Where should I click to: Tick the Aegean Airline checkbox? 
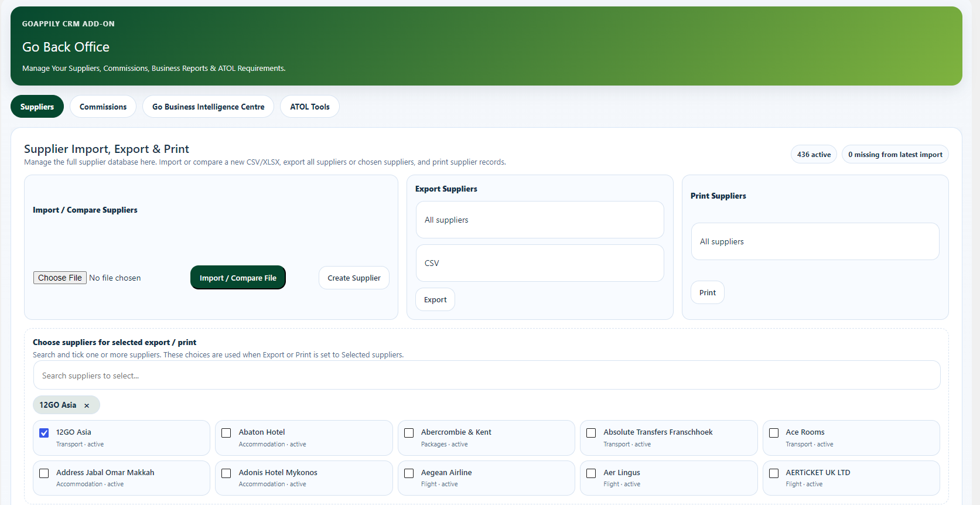pyautogui.click(x=409, y=473)
